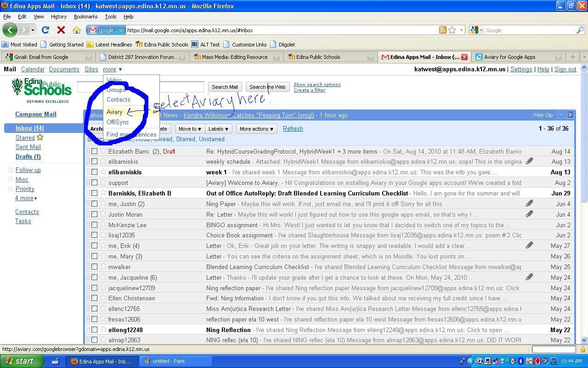Open attachment paperclip on weekly schedule email

529,161
